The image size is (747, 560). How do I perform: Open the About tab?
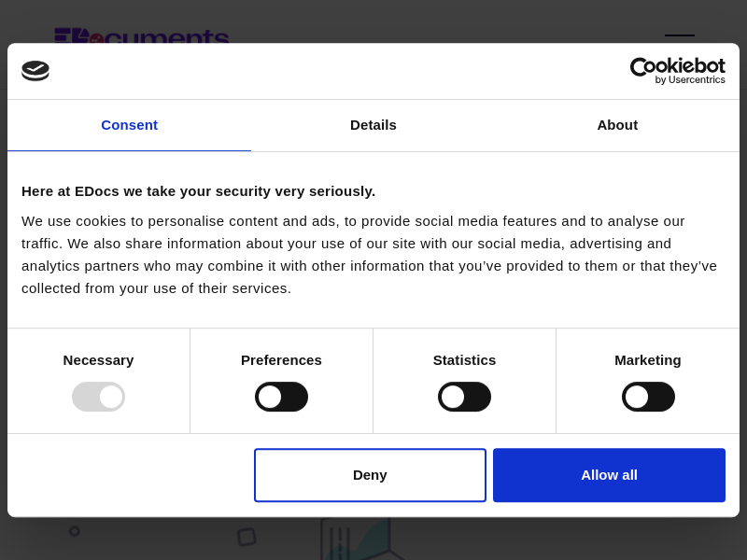click(617, 125)
